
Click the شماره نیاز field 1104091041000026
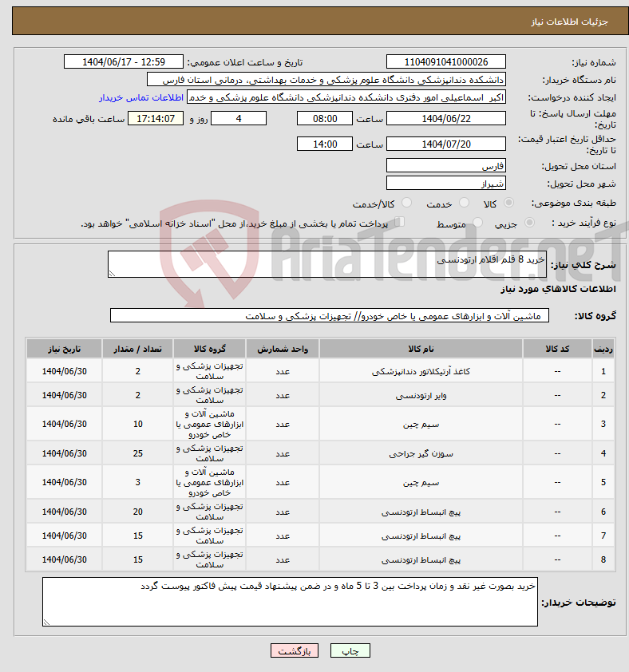(446, 61)
